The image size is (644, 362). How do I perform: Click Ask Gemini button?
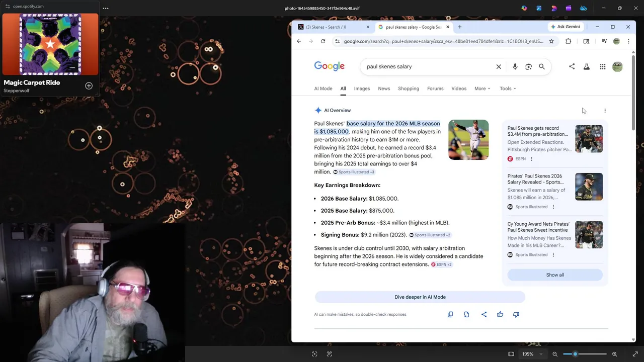coord(566,27)
